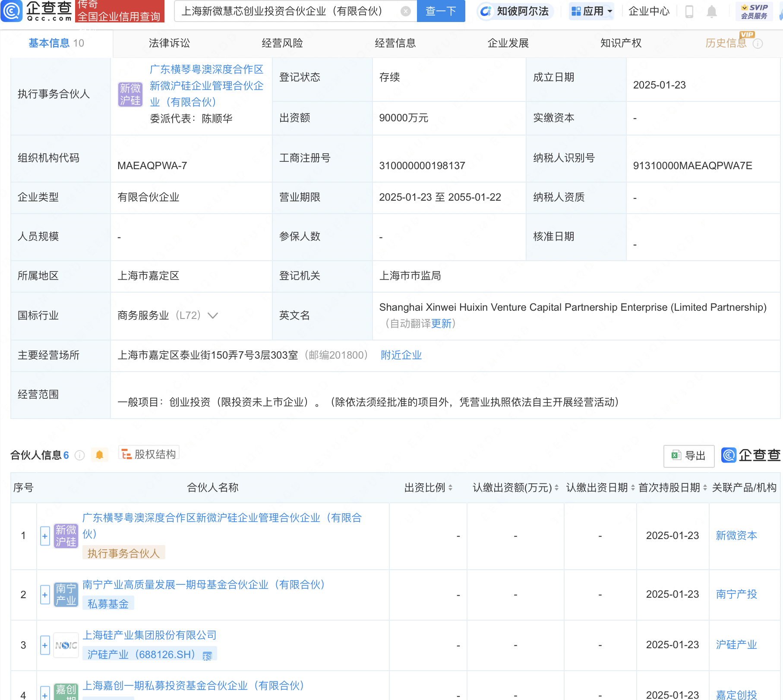
Task: Click the info icon beside 合伙人信息 6
Action: pyautogui.click(x=80, y=455)
